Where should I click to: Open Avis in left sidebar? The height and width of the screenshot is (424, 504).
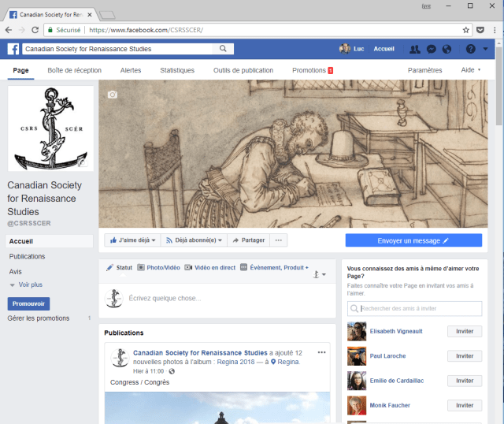[16, 272]
